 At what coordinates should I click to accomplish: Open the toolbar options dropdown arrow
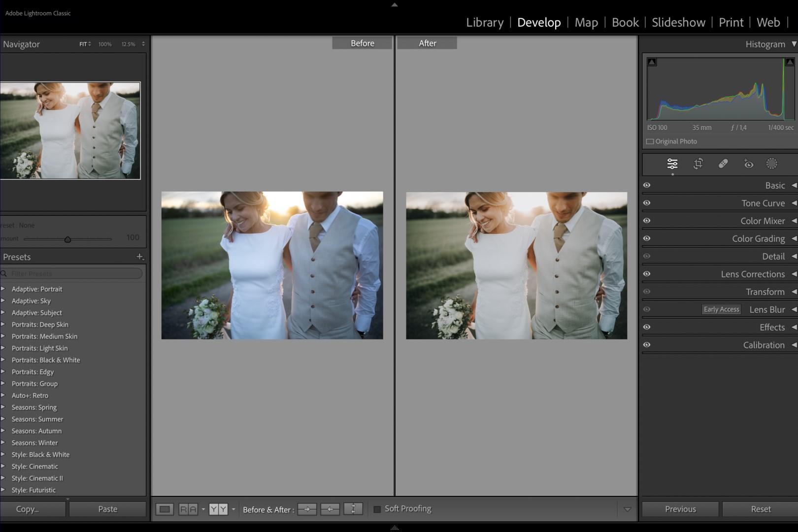pos(627,509)
